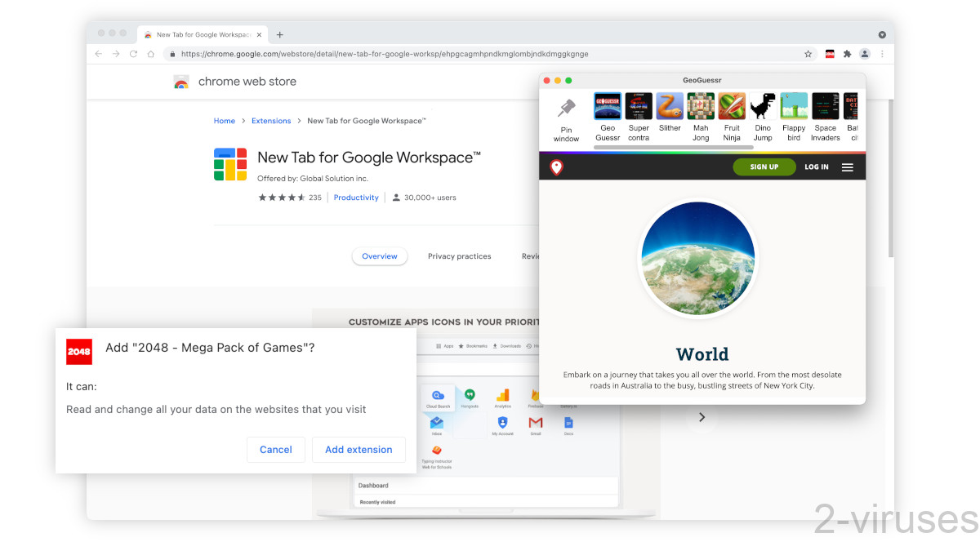This screenshot has width=980, height=542.
Task: Click the Pin window icon
Action: click(x=566, y=109)
